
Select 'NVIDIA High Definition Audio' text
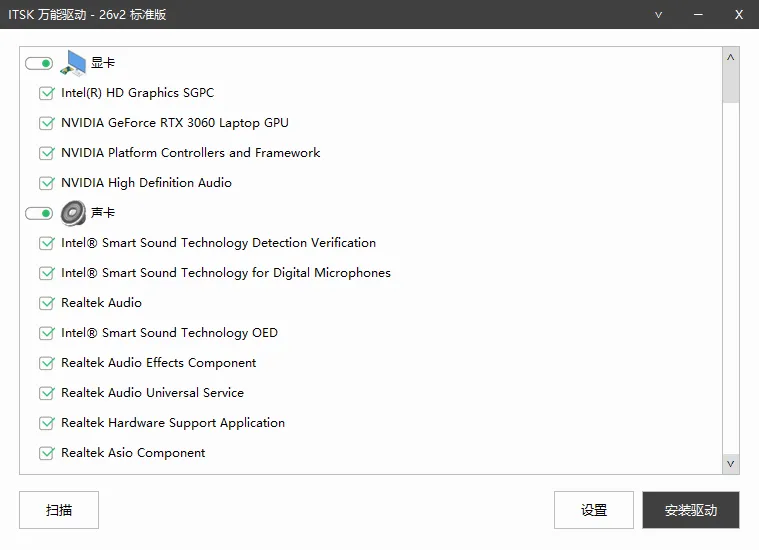point(146,183)
